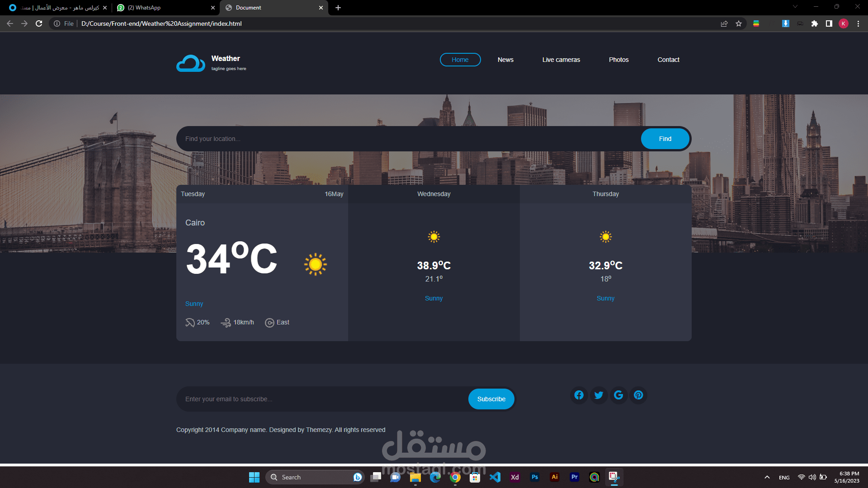The height and width of the screenshot is (488, 868).
Task: Click the compass direction icon
Action: coord(269,323)
